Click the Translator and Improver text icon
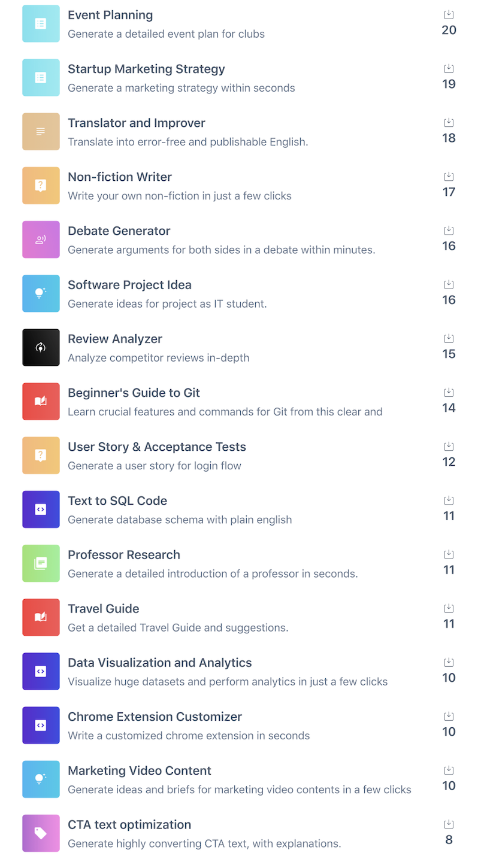The image size is (484, 868). coord(41,132)
